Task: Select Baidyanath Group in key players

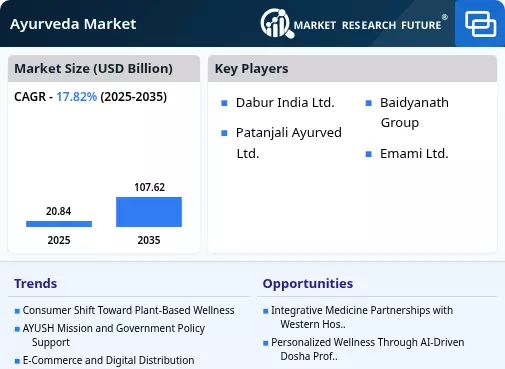Action: [x=414, y=112]
